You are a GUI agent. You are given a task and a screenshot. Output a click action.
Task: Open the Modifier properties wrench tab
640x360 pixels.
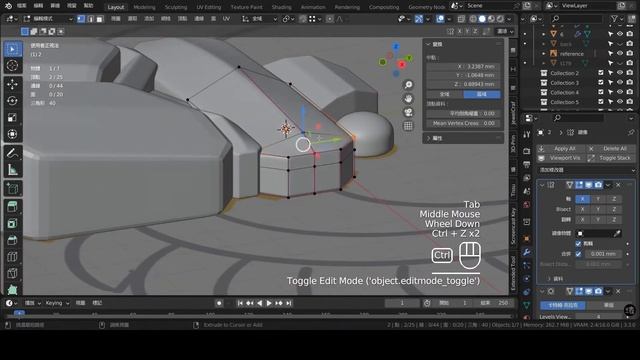(x=527, y=252)
